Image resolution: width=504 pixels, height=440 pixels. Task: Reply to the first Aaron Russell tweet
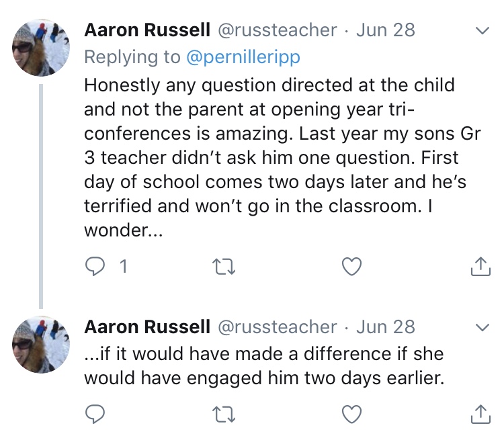coord(96,267)
